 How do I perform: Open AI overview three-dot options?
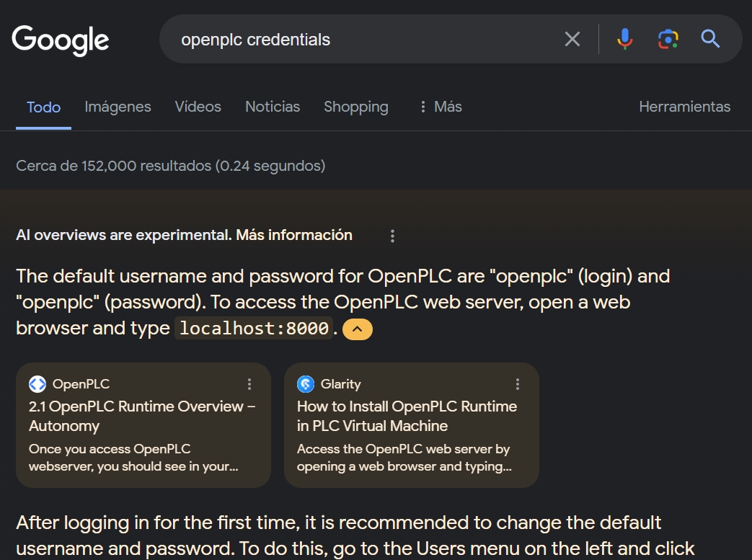[x=392, y=236]
